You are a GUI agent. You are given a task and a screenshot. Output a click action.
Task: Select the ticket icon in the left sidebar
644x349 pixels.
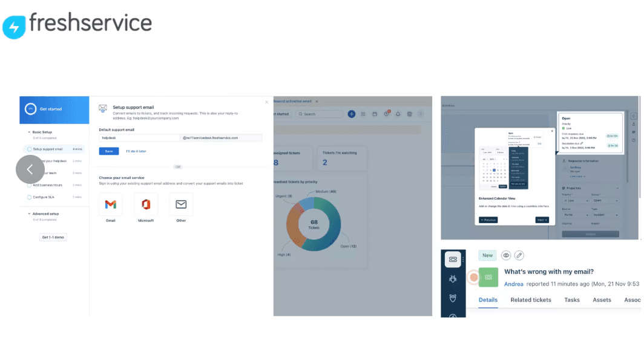coord(453,259)
